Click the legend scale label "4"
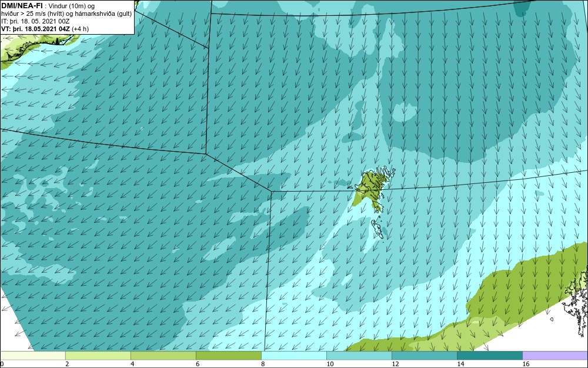This screenshot has height=368, width=588. point(132,364)
